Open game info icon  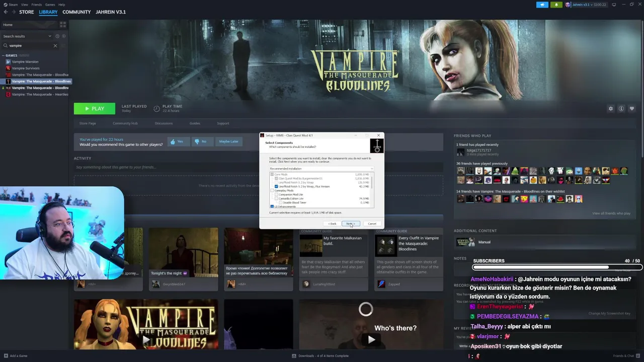point(621,109)
